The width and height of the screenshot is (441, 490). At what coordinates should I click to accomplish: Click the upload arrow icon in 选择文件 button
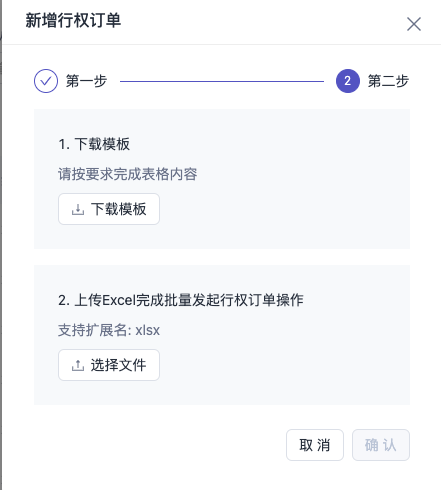(x=78, y=365)
